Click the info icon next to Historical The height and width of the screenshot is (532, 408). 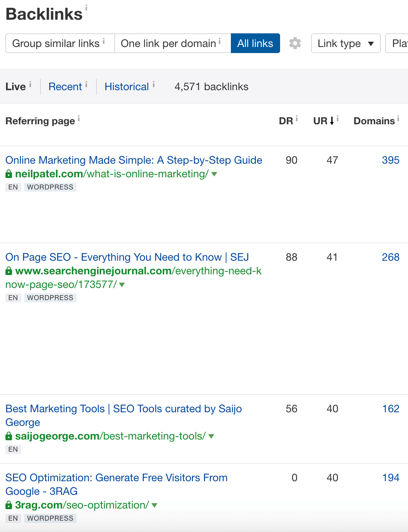click(x=154, y=84)
